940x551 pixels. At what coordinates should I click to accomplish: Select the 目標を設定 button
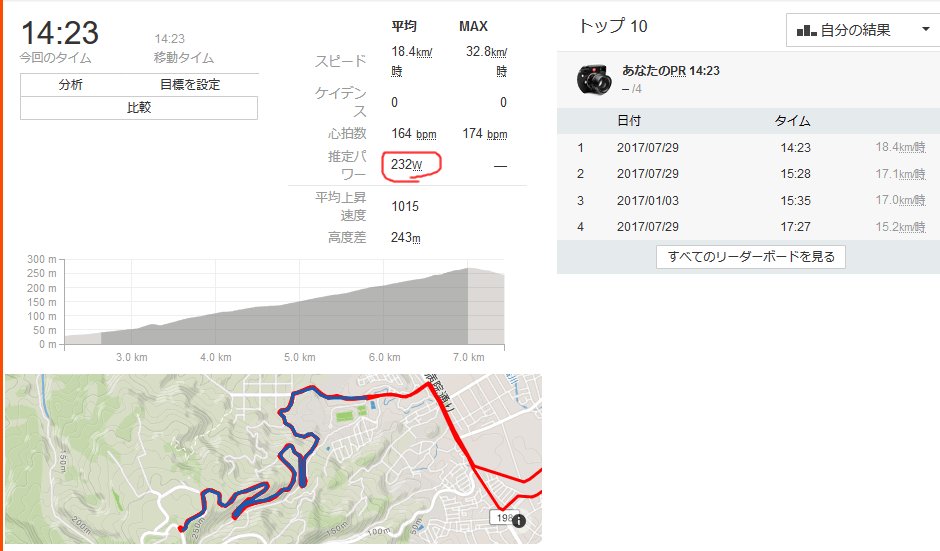tap(189, 85)
